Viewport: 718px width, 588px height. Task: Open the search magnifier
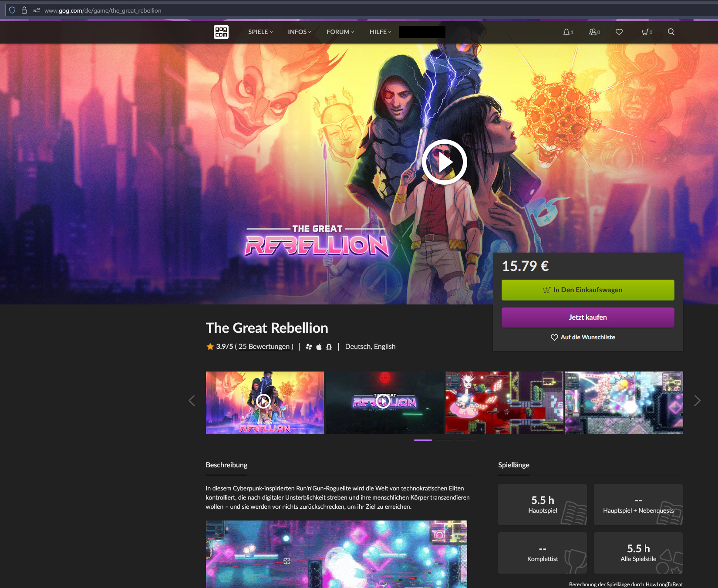pos(671,32)
